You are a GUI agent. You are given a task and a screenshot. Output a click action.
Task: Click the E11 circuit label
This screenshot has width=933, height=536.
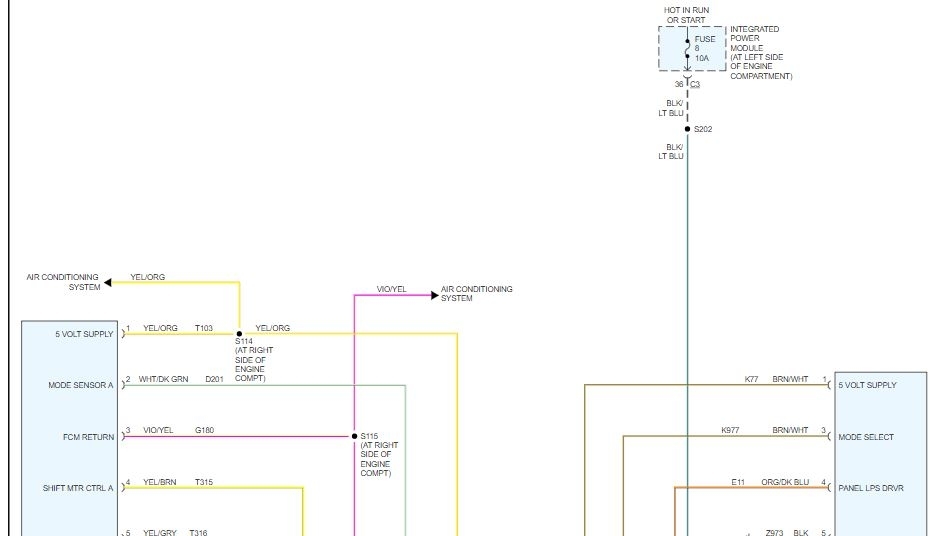(738, 482)
